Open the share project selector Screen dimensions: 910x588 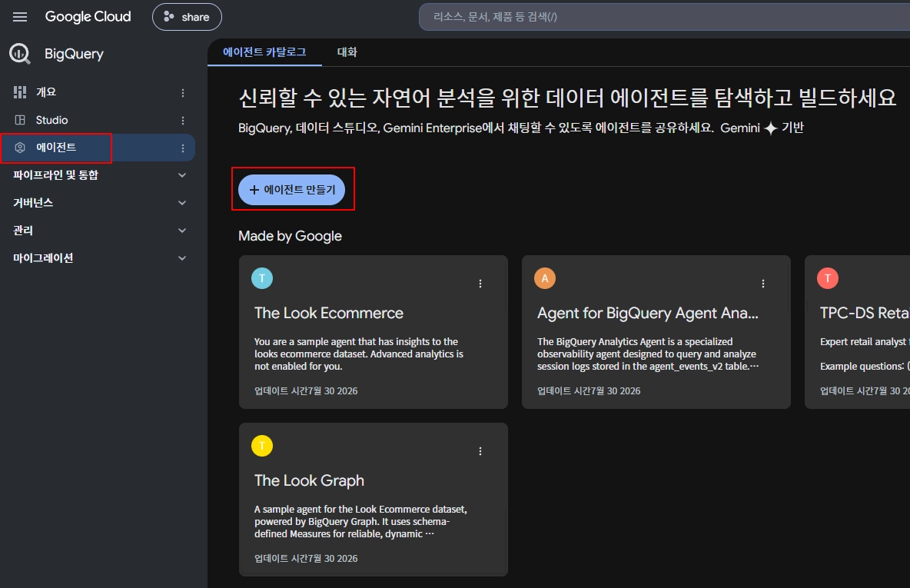(x=187, y=17)
